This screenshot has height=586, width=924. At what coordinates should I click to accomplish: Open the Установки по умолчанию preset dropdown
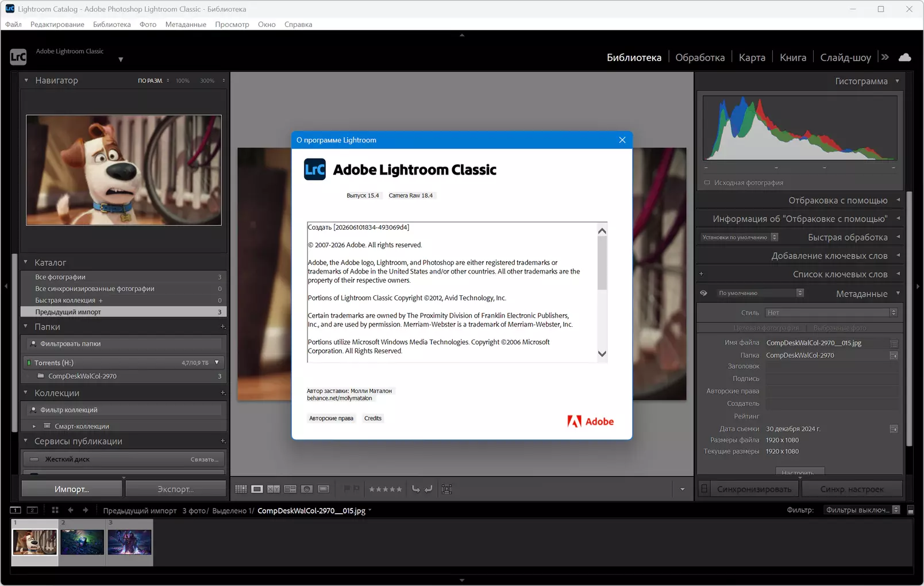click(x=740, y=237)
